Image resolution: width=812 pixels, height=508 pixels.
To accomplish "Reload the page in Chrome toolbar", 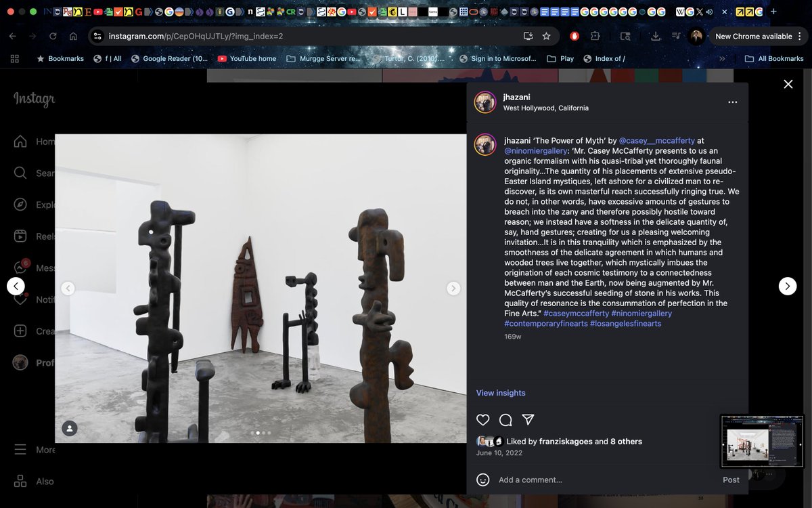I will 53,36.
